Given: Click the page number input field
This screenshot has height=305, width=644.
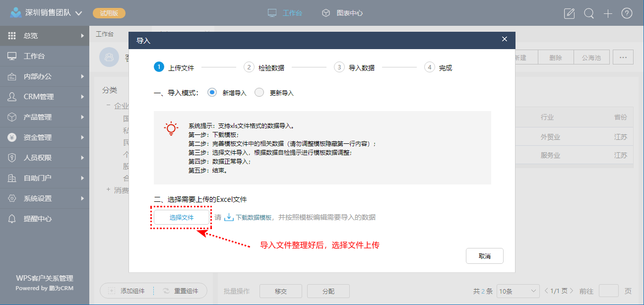Looking at the screenshot, I should click(608, 291).
